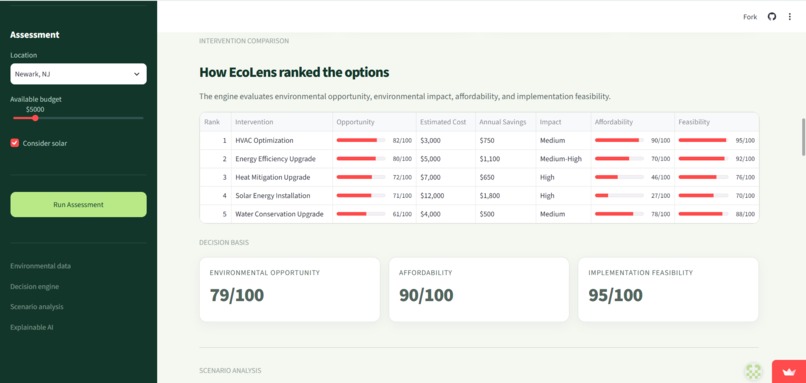Open the three-dot app menu

[790, 17]
